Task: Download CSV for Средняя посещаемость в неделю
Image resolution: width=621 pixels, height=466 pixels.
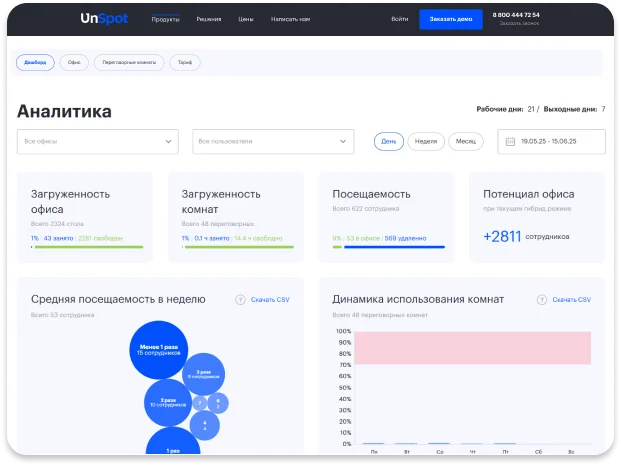Action: click(x=270, y=300)
